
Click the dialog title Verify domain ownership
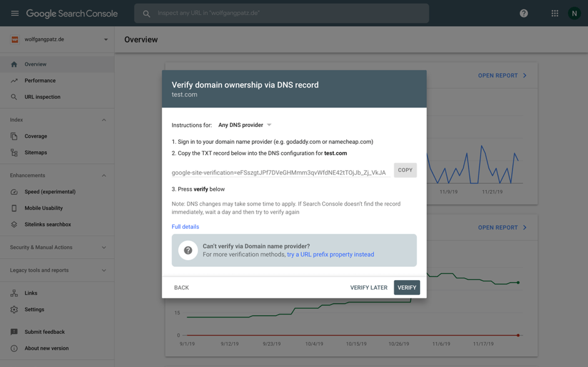pyautogui.click(x=245, y=85)
